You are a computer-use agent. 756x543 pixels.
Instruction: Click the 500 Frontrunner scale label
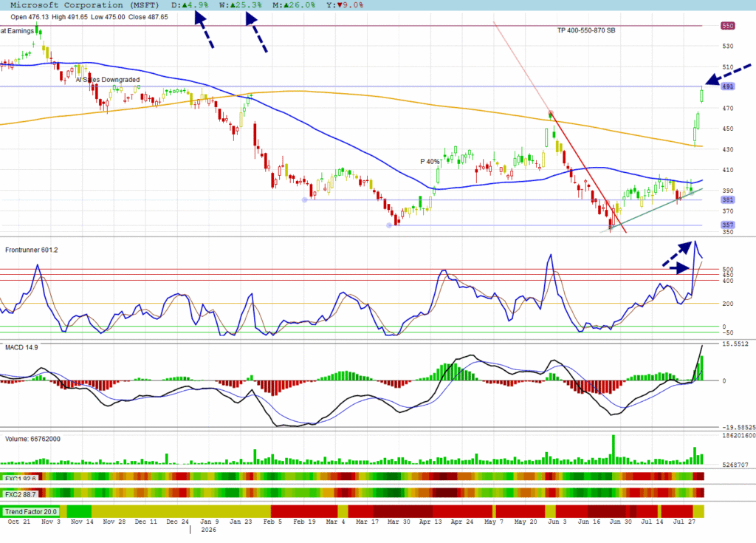click(727, 270)
